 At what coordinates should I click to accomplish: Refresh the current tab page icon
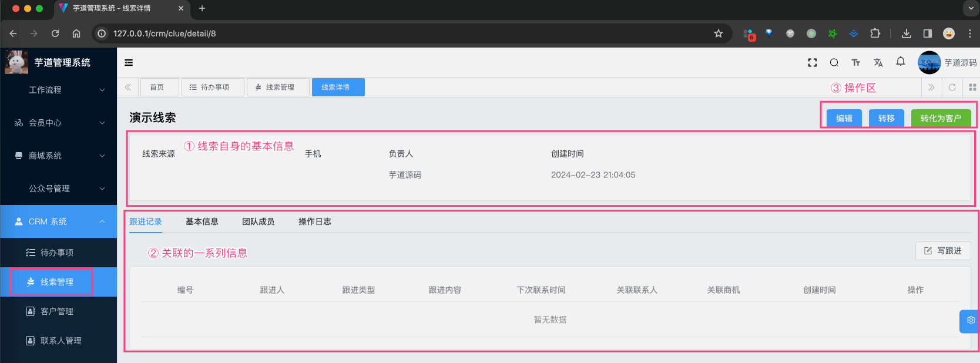click(x=952, y=88)
